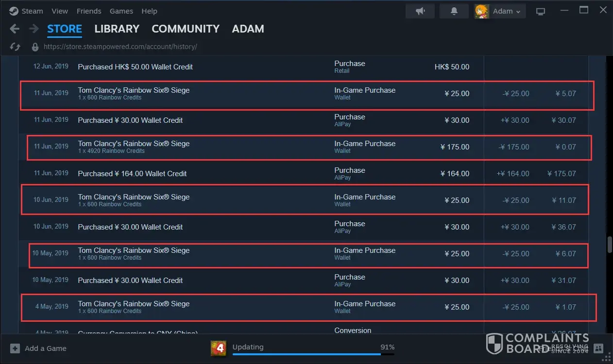Click the Updating download progress bar
The image size is (613, 364).
[313, 354]
